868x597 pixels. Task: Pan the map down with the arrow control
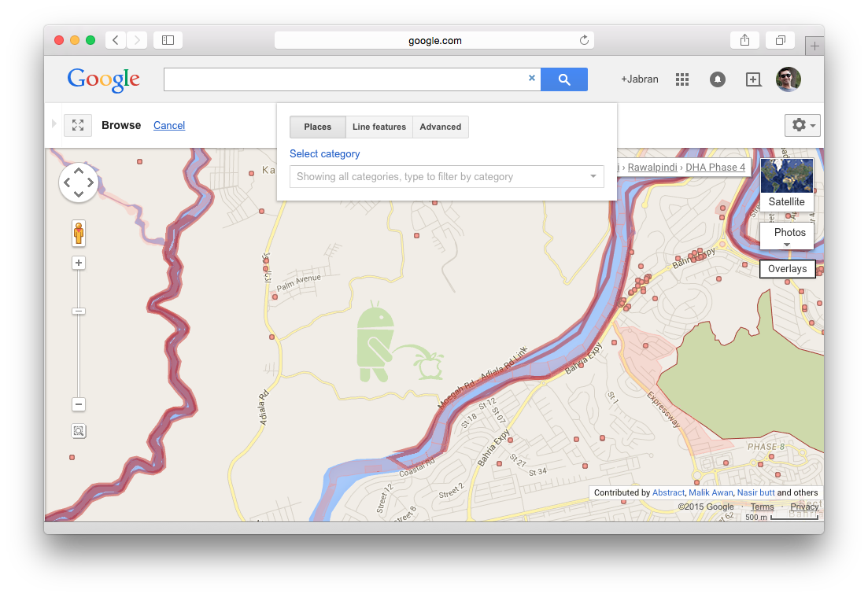(79, 194)
